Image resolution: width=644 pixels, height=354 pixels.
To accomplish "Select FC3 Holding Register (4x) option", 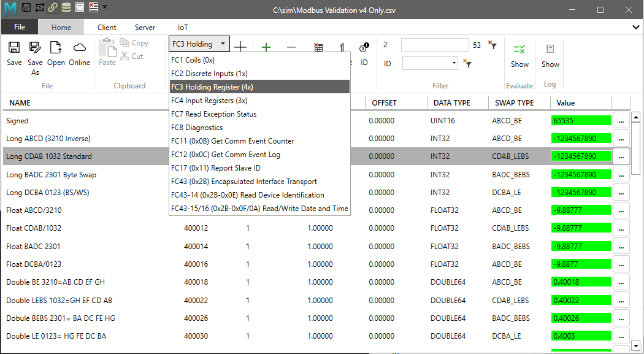I will [259, 87].
